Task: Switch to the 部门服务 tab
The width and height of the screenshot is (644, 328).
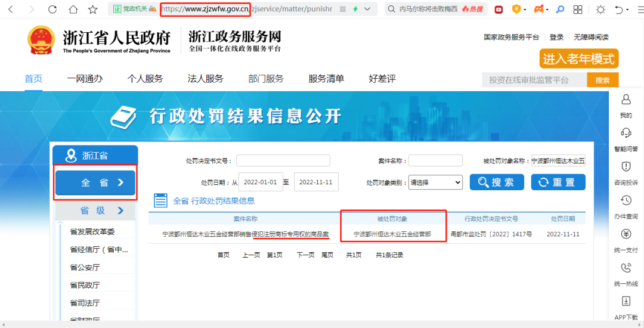Action: (x=266, y=79)
